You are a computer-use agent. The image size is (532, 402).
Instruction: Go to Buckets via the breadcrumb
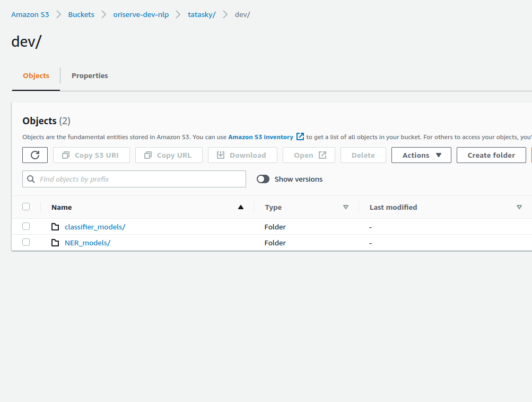coord(81,14)
